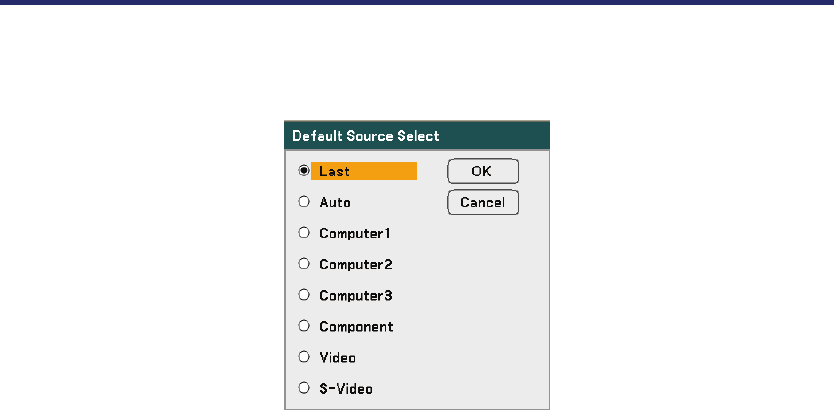This screenshot has width=834, height=410.
Task: Select the Video radio button circle
Action: pos(304,357)
